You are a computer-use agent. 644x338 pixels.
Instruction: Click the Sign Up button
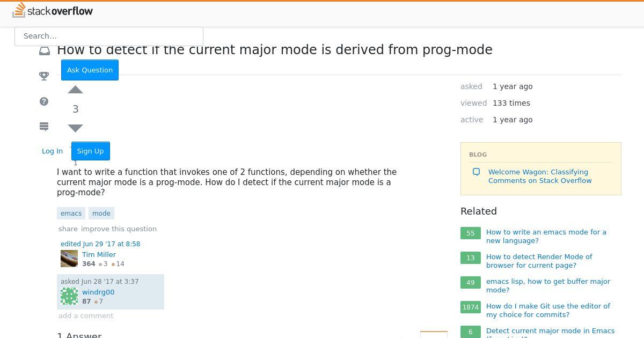point(90,151)
